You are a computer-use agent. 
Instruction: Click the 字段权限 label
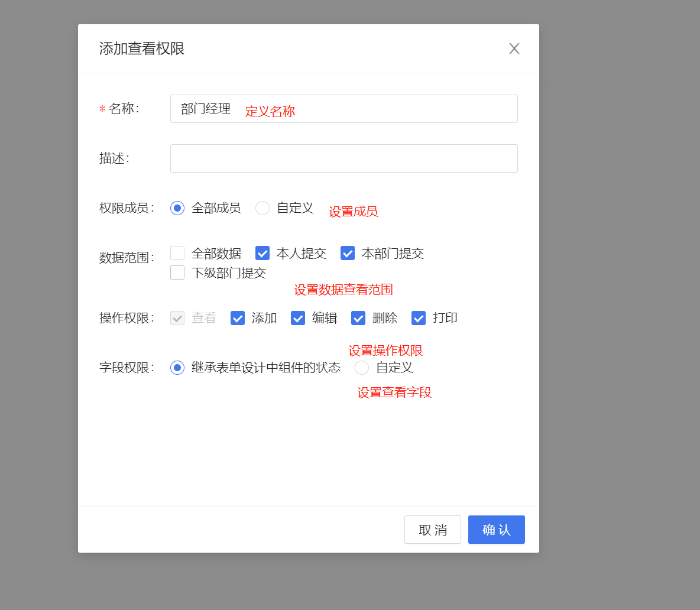127,368
